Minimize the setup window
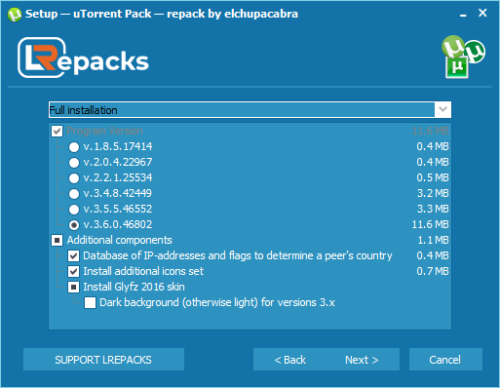This screenshot has height=388, width=500. point(463,15)
